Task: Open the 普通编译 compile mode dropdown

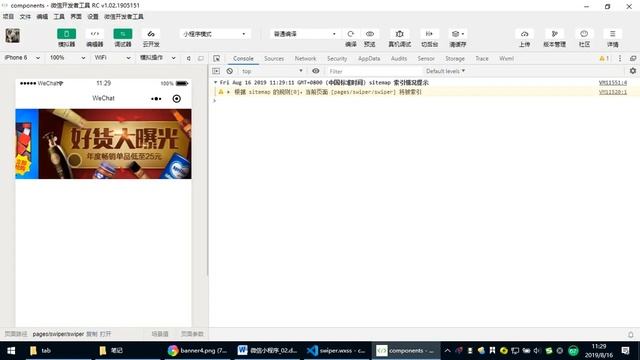Action: (305, 34)
